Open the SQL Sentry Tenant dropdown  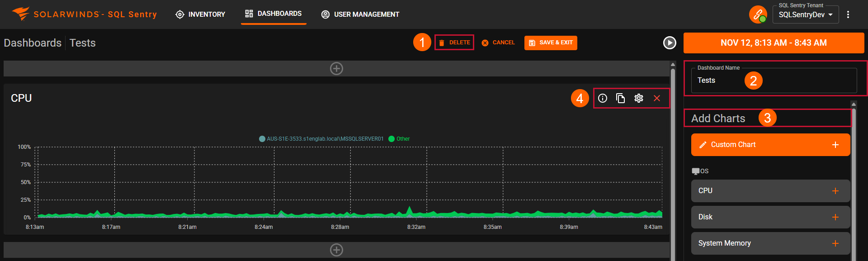(x=805, y=15)
